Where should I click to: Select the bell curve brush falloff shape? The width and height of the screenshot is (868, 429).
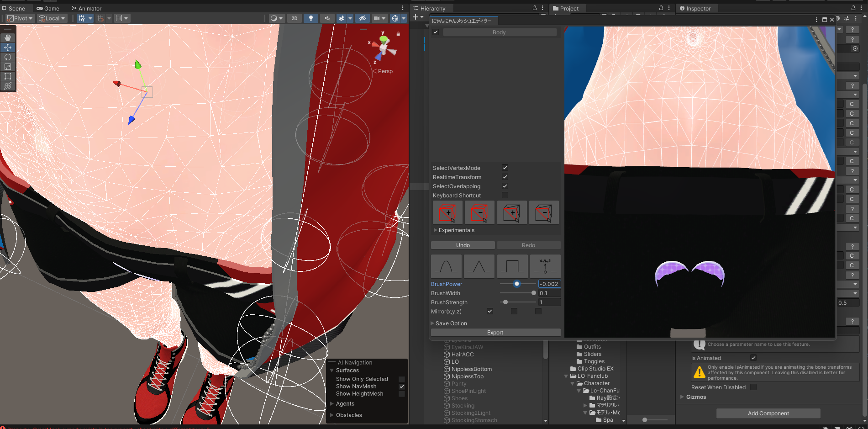pyautogui.click(x=446, y=266)
